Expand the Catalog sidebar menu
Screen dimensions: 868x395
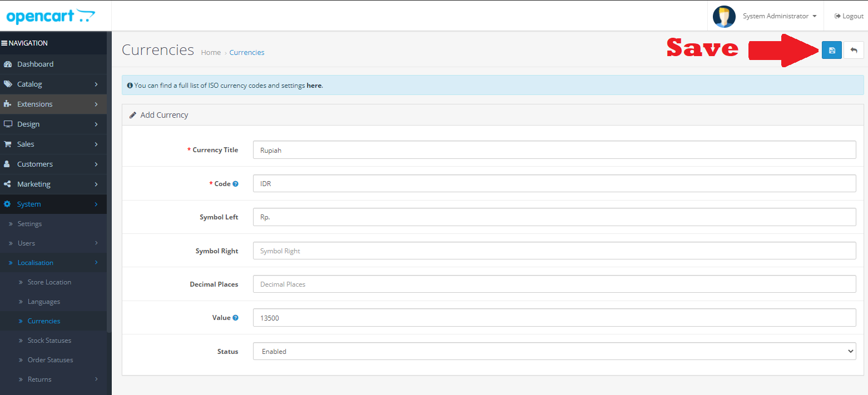[x=29, y=84]
